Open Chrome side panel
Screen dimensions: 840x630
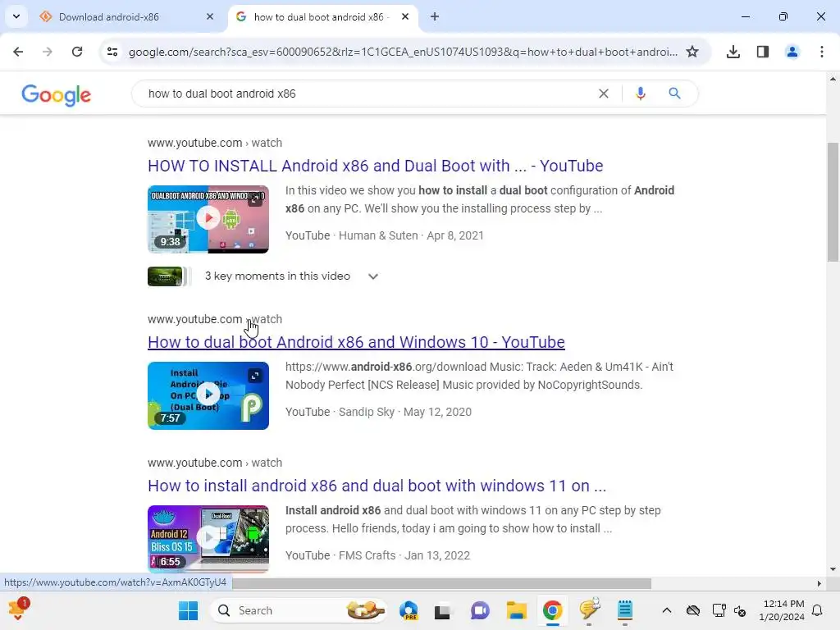pos(763,52)
